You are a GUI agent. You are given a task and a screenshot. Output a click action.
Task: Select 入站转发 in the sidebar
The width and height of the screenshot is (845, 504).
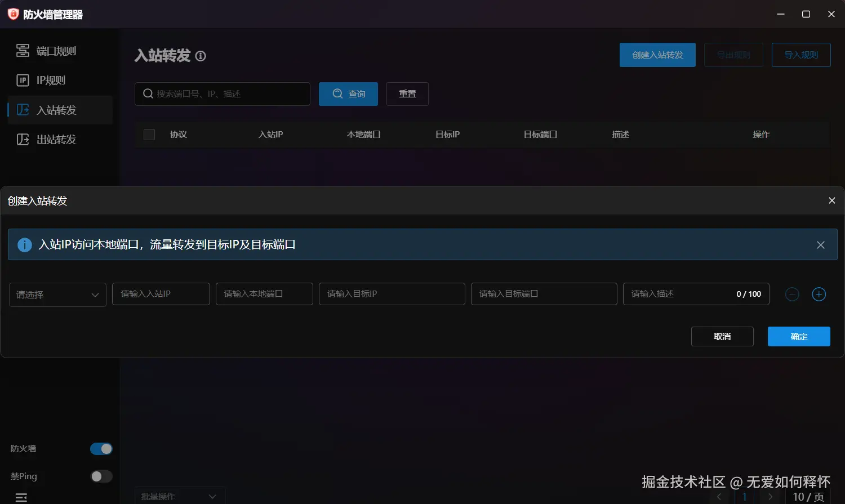pyautogui.click(x=60, y=110)
